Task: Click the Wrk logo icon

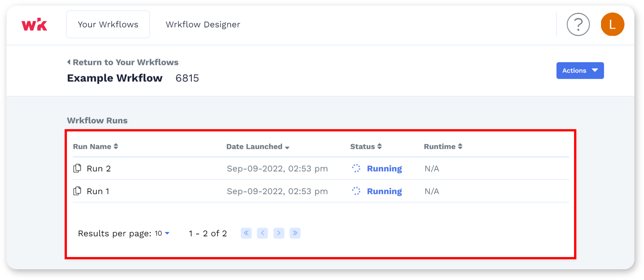Action: [34, 24]
